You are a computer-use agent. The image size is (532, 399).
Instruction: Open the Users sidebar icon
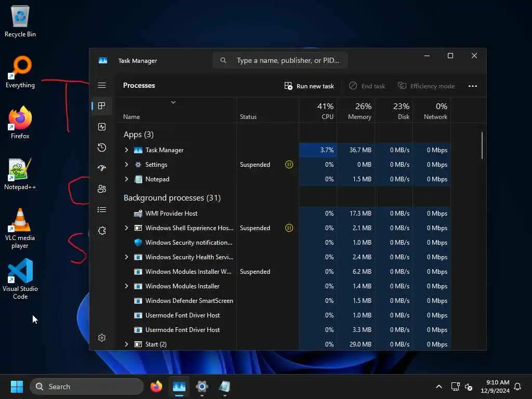[x=102, y=189]
